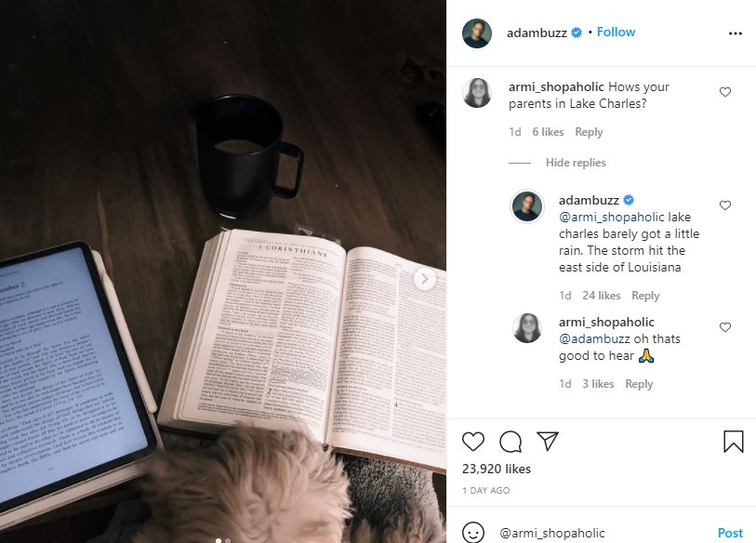Screen dimensions: 756x543
Task: Post the comment
Action: coord(730,533)
